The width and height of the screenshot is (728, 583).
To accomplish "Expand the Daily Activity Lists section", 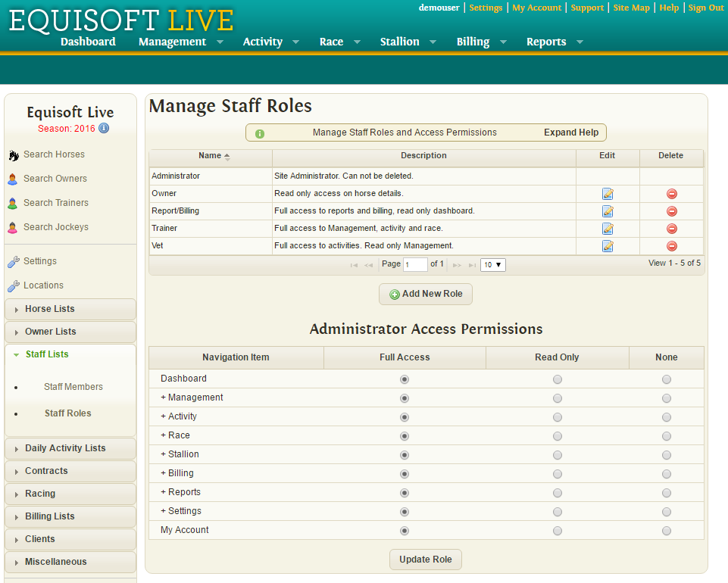I will tap(70, 448).
